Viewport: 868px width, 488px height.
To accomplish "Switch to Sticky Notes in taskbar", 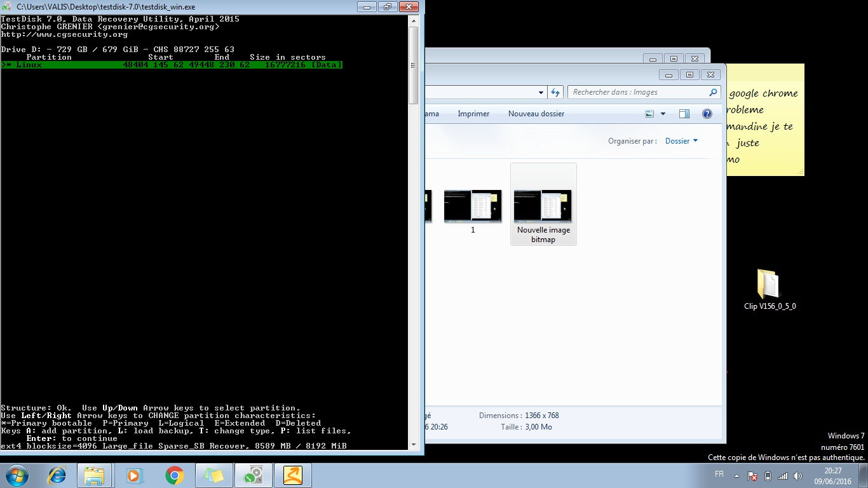I will point(213,475).
